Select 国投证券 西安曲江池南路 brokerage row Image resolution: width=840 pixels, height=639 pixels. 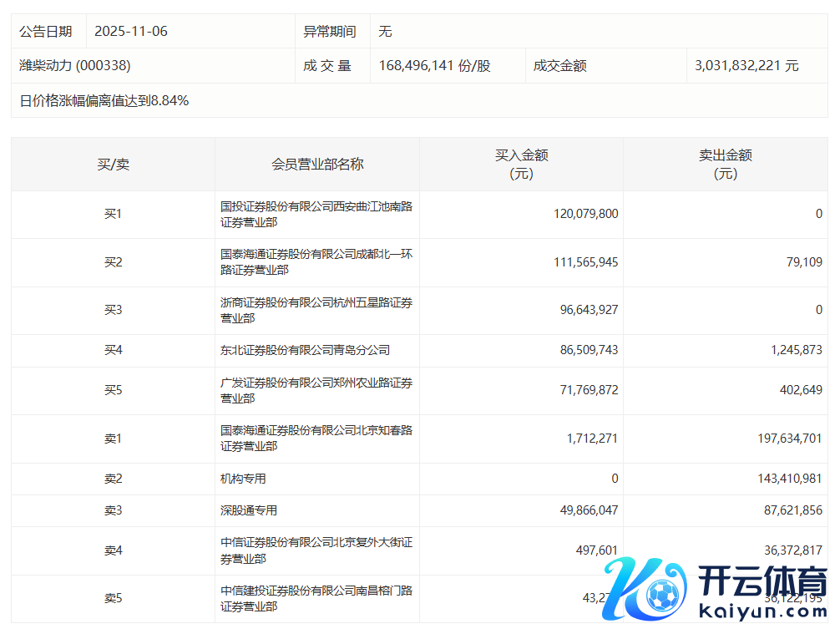316,215
